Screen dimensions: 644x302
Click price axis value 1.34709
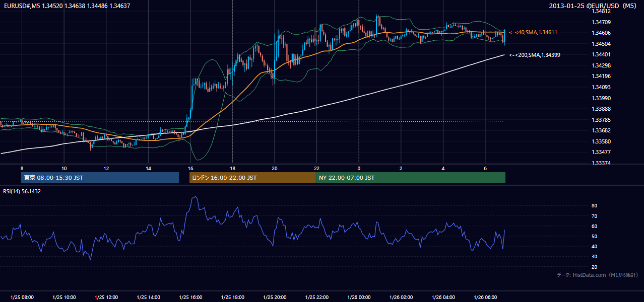(602, 22)
